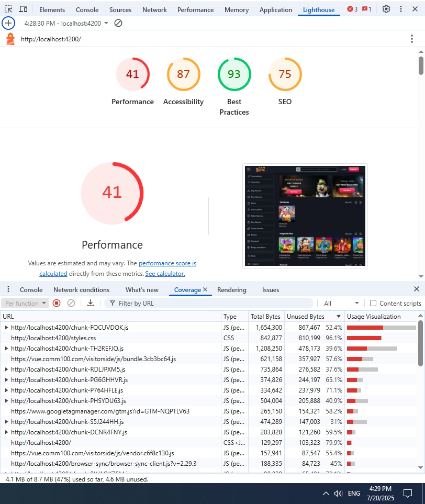Expand chunk-P764HFLE.js row

tap(6, 390)
